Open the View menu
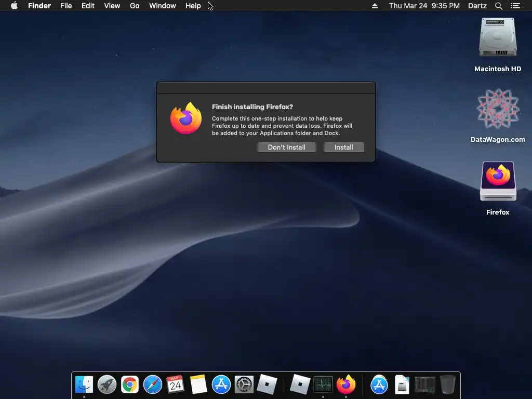The width and height of the screenshot is (532, 399). 112,6
